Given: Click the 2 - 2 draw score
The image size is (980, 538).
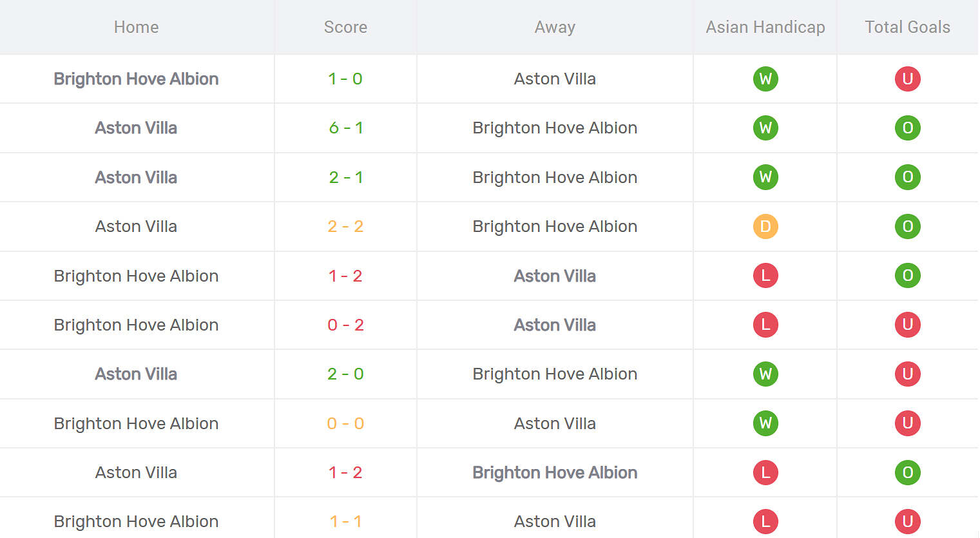Looking at the screenshot, I should [x=345, y=226].
